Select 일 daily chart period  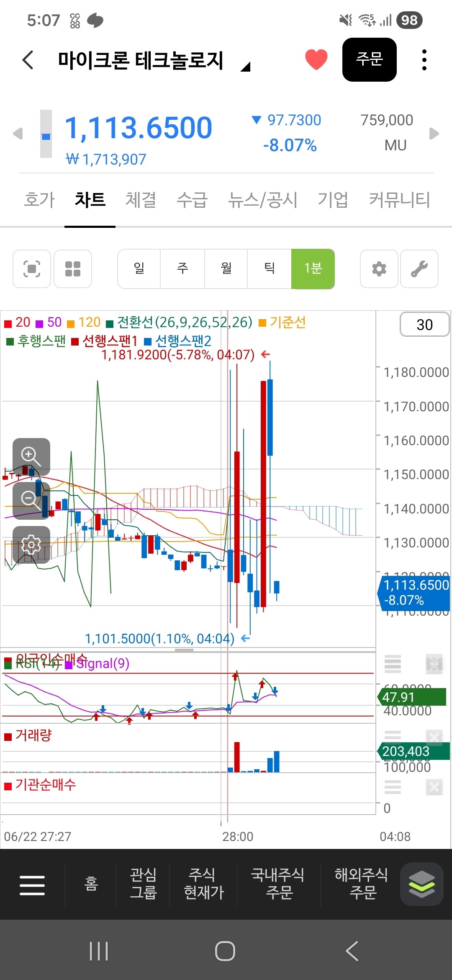click(x=139, y=268)
